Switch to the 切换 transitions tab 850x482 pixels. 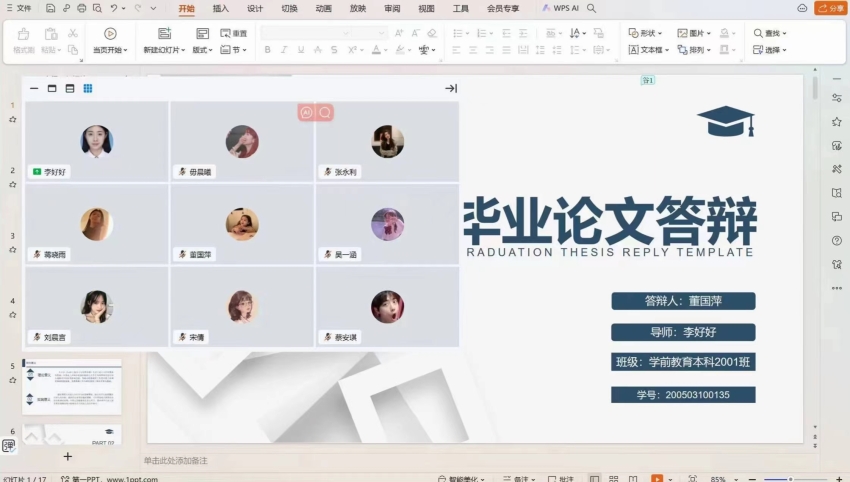289,8
